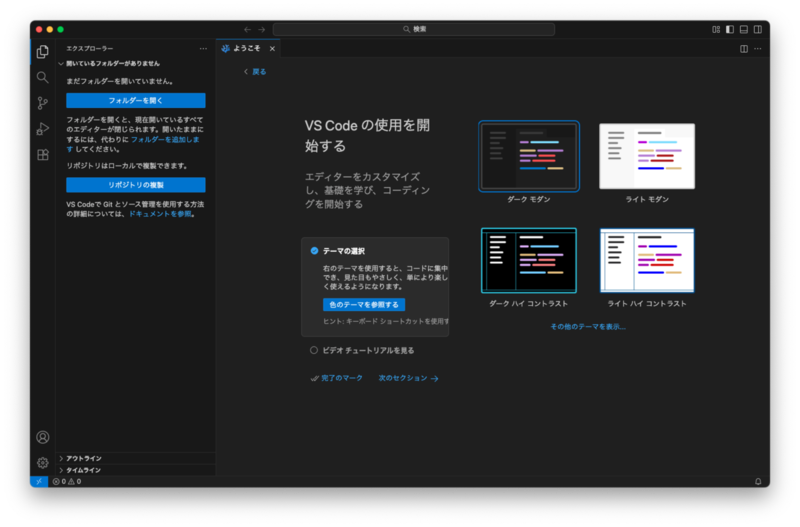Toggle the secondary side bar icon
Screen dimensions: 800x527
[x=758, y=30]
